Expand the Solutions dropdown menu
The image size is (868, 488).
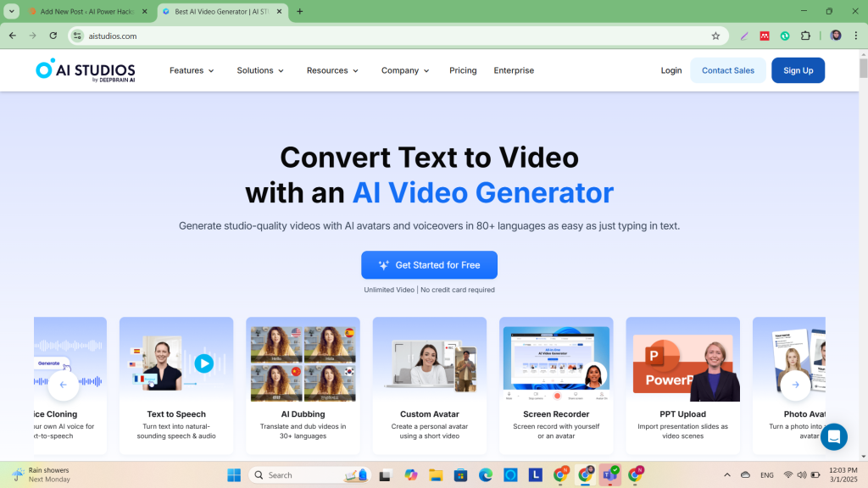coord(260,70)
